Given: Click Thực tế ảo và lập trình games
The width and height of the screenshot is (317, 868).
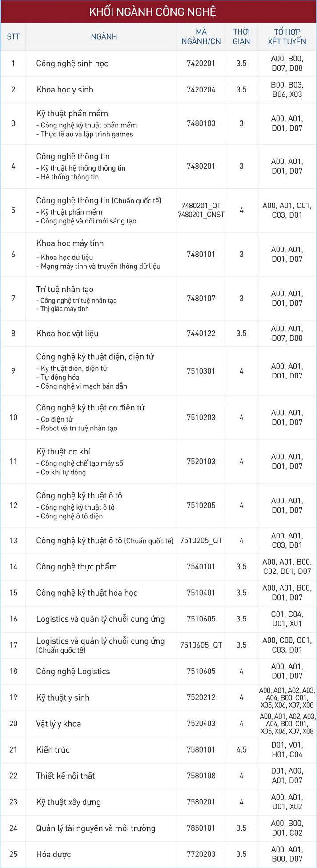Looking at the screenshot, I should pos(87,134).
